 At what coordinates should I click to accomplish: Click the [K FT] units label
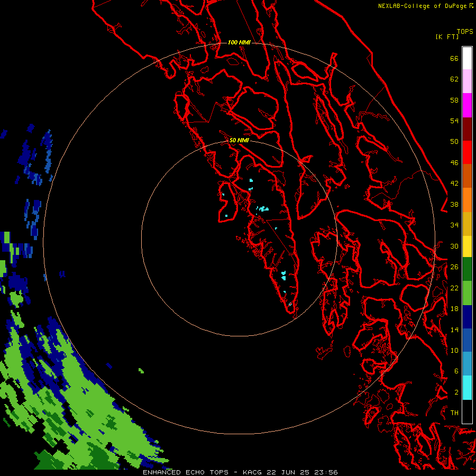click(x=447, y=37)
